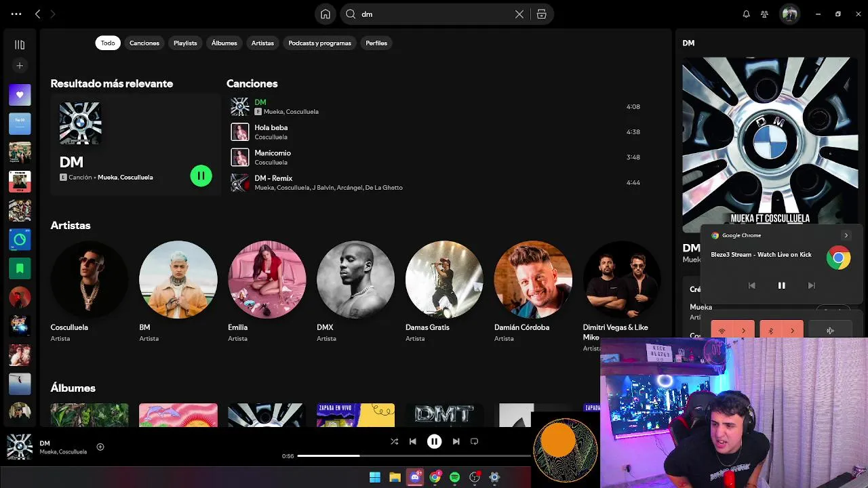
Task: Select the Perfiles filter chip
Action: coord(376,43)
